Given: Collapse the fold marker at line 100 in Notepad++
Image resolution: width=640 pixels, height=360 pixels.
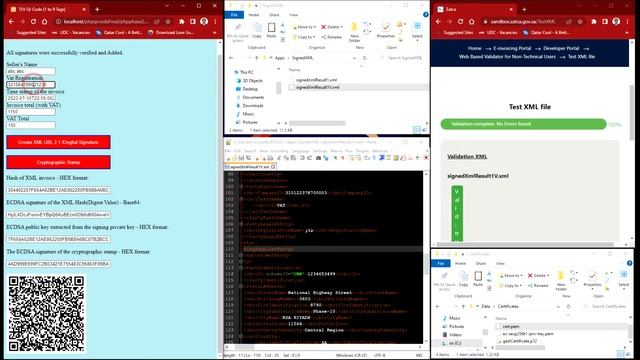Looking at the screenshot, I should [x=241, y=186].
